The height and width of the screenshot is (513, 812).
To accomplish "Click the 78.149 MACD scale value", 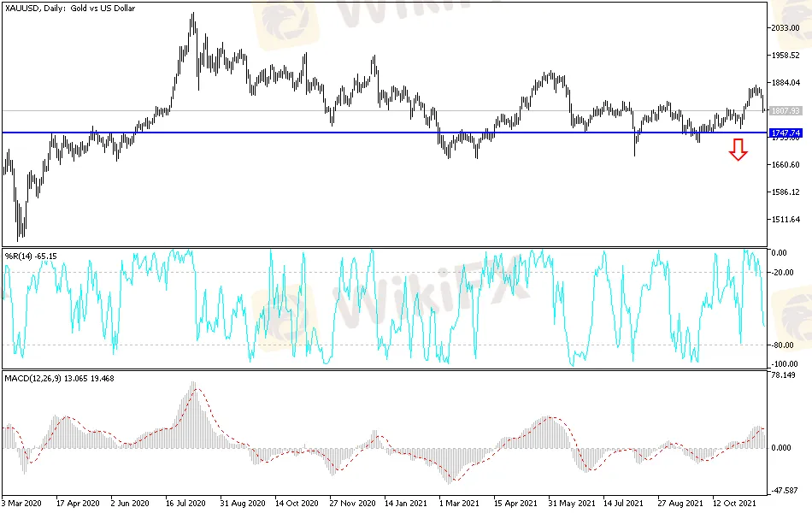I will (784, 374).
